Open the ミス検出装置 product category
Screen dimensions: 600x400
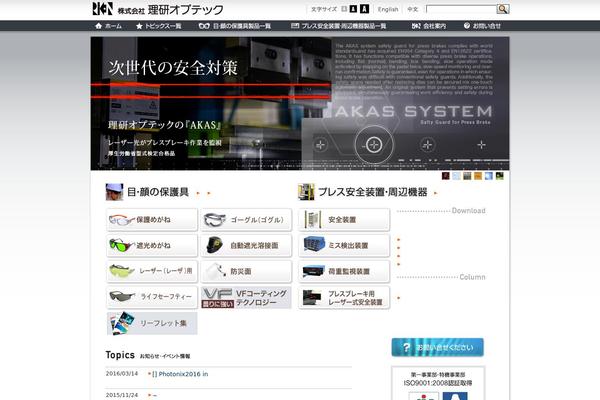tap(344, 245)
